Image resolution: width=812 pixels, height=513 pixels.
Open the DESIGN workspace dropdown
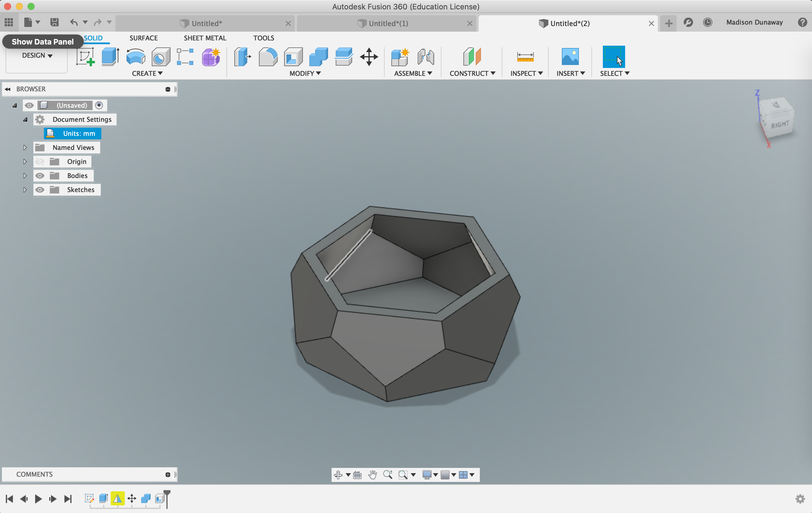click(x=37, y=56)
